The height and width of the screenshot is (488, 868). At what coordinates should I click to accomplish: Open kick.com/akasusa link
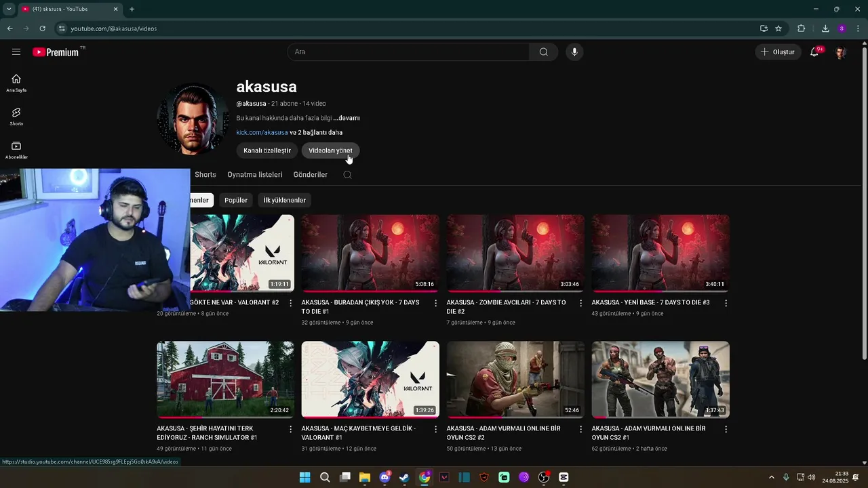coord(262,133)
